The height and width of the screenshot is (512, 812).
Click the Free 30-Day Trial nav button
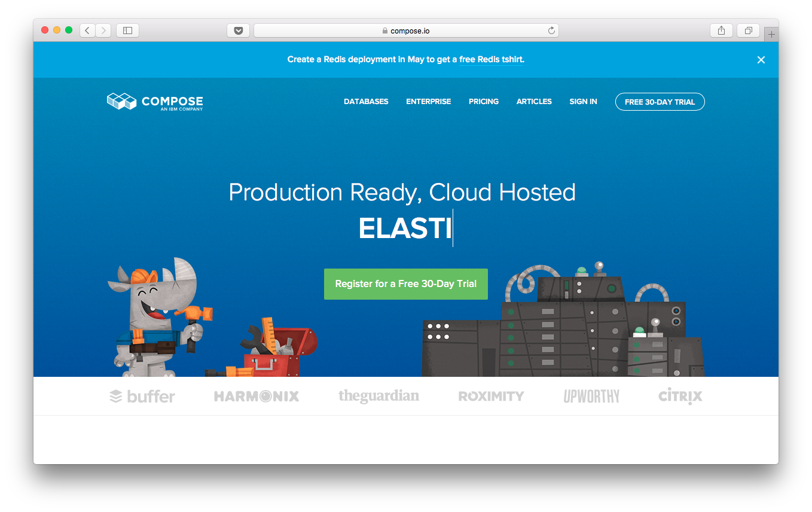[x=660, y=102]
